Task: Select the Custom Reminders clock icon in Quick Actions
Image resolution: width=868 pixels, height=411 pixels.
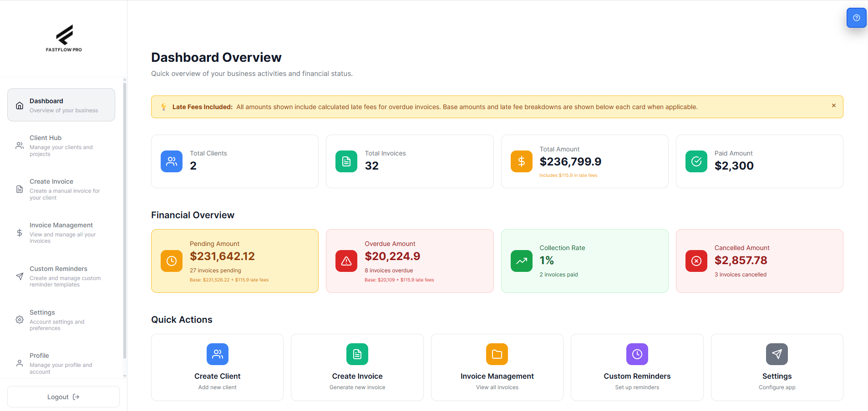Action: [x=637, y=354]
